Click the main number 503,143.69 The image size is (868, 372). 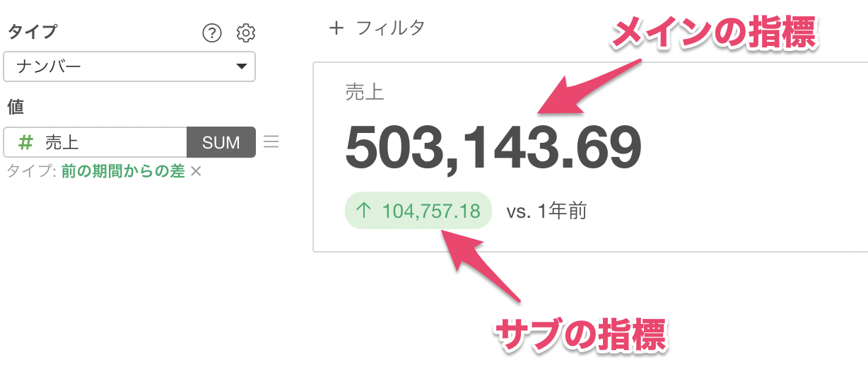point(493,146)
